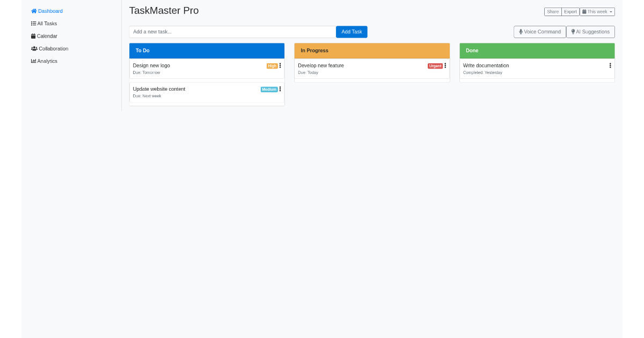Viewport: 644px width, 338px height.
Task: Select the Analytics bar-chart icon
Action: pos(34,61)
